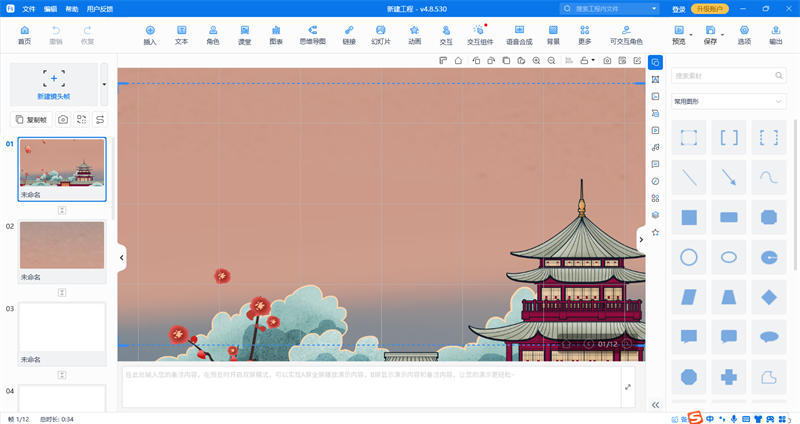Select frame 02 thumbnail
800x424 pixels.
(62, 245)
